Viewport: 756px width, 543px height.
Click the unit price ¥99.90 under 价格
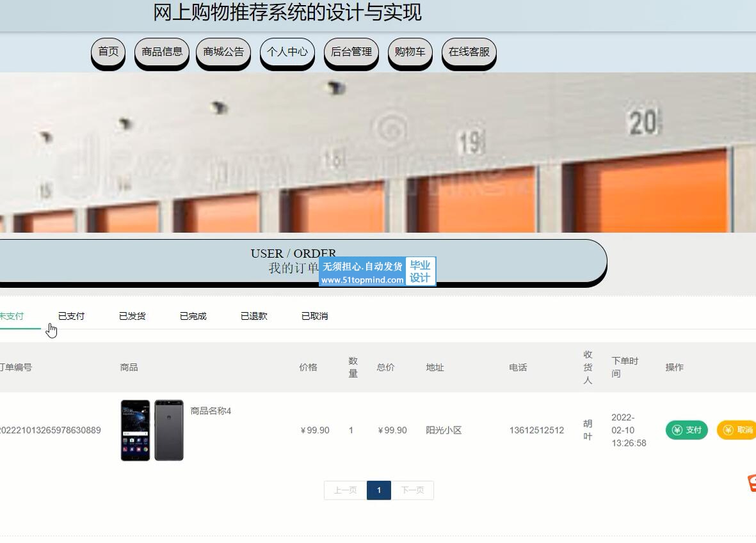click(x=315, y=430)
